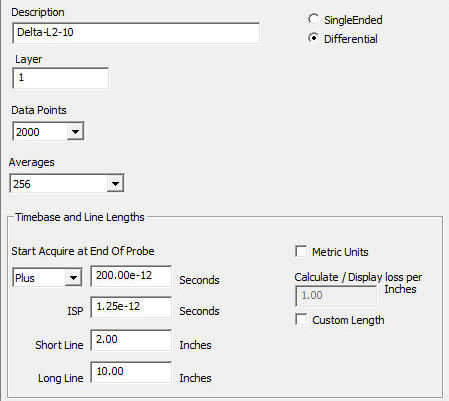
Task: Click the Custom Length label text
Action: pos(348,320)
